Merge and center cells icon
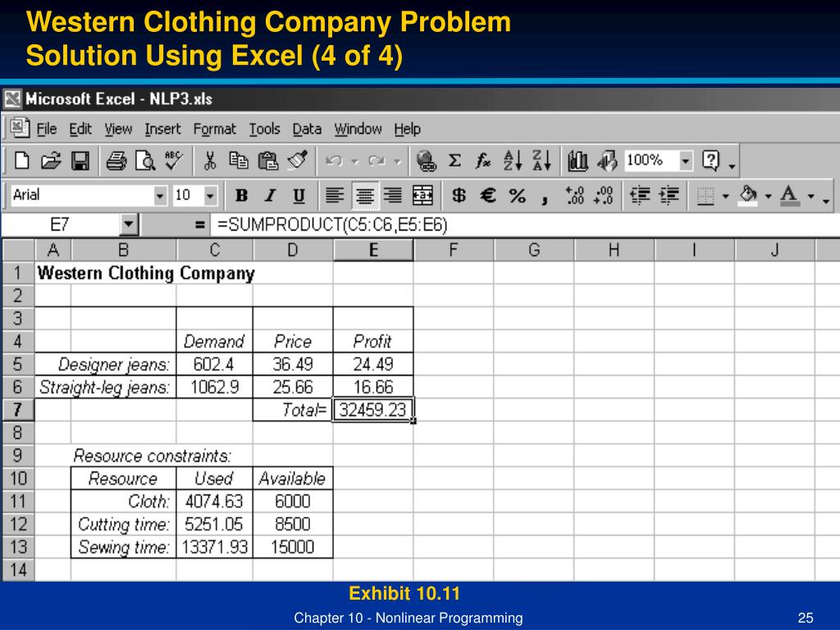840x630 pixels. click(x=422, y=195)
